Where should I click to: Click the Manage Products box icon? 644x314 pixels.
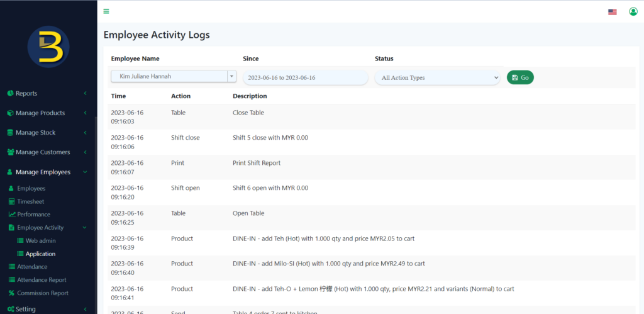(x=10, y=113)
